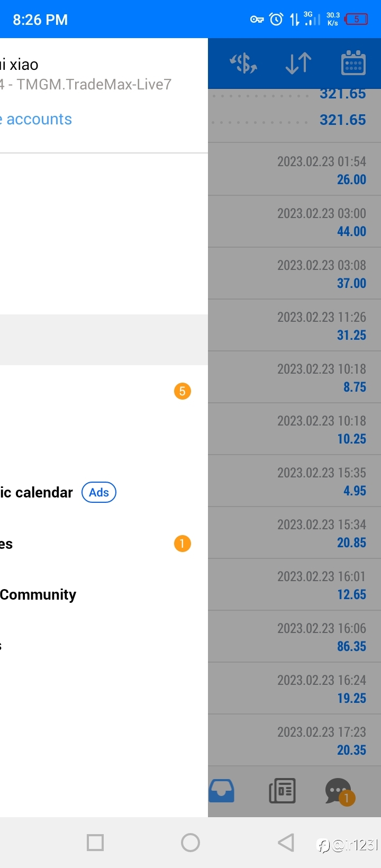Tap the currency exchange dollar icon
The width and height of the screenshot is (381, 868).
(x=243, y=64)
